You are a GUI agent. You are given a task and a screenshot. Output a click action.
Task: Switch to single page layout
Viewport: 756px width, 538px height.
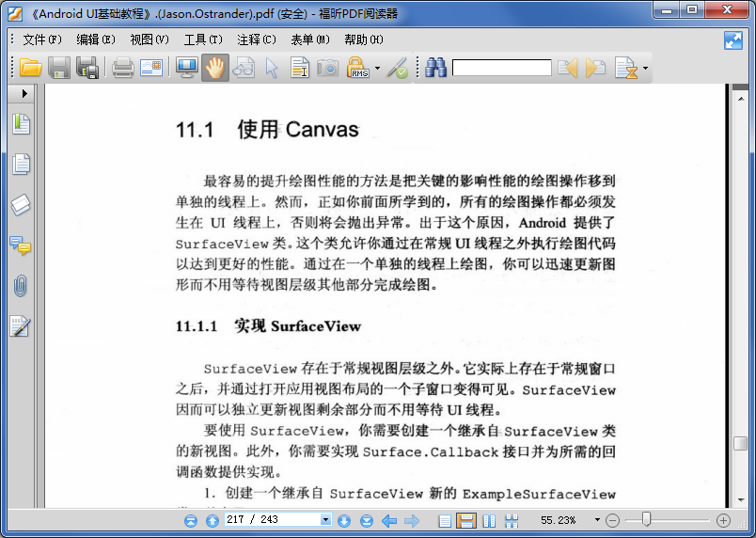pyautogui.click(x=445, y=521)
